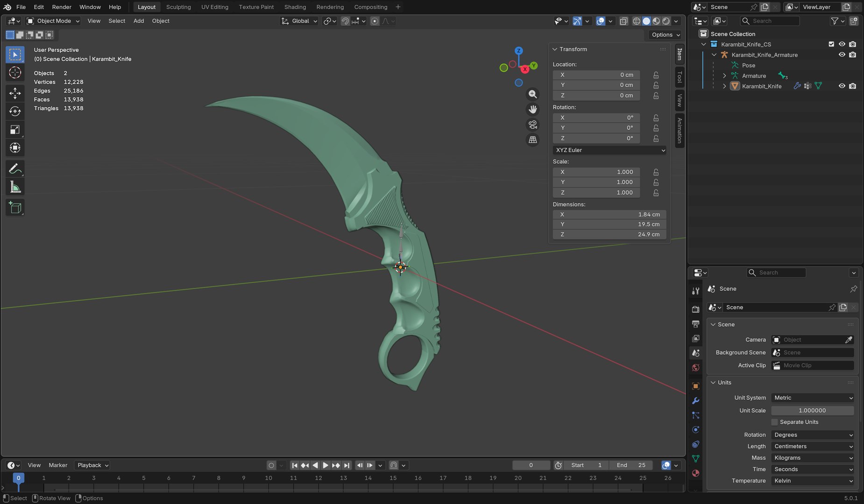The height and width of the screenshot is (504, 864).
Task: Select the Transform tool
Action: click(15, 148)
